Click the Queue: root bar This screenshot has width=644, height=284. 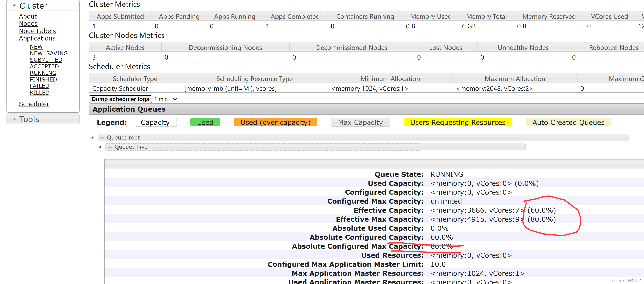[x=363, y=138]
